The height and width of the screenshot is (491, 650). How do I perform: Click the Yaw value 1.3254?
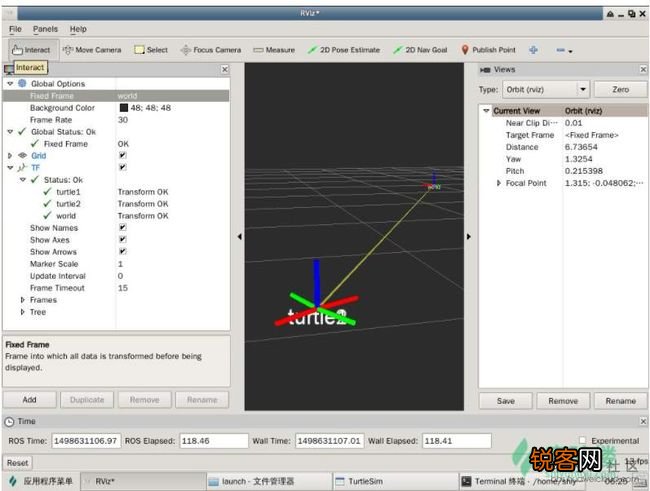pyautogui.click(x=579, y=159)
